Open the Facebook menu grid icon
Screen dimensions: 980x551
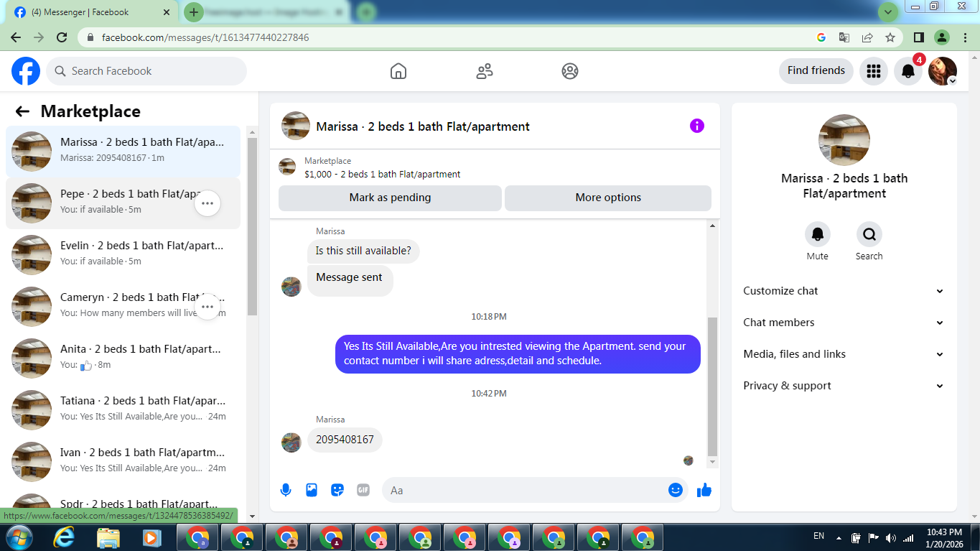(874, 71)
